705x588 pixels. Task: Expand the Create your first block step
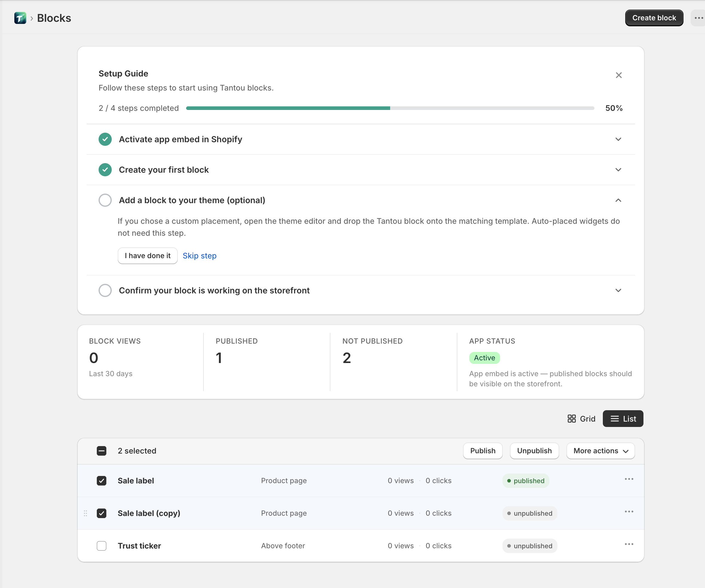[618, 170]
